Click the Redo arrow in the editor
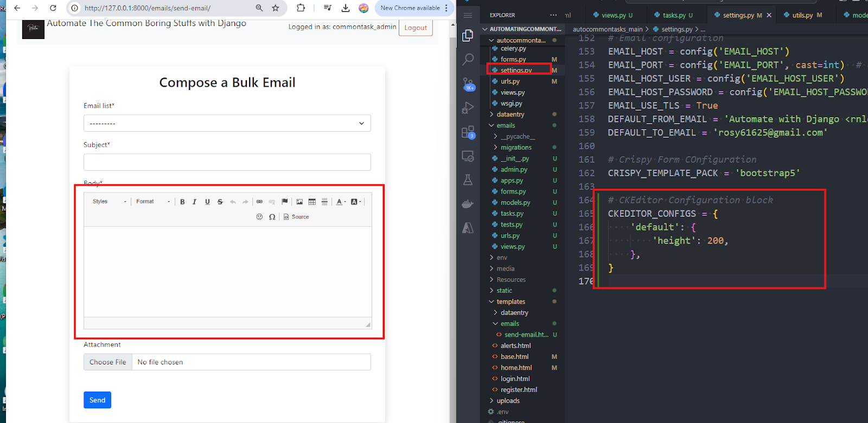868x423 pixels. (245, 202)
